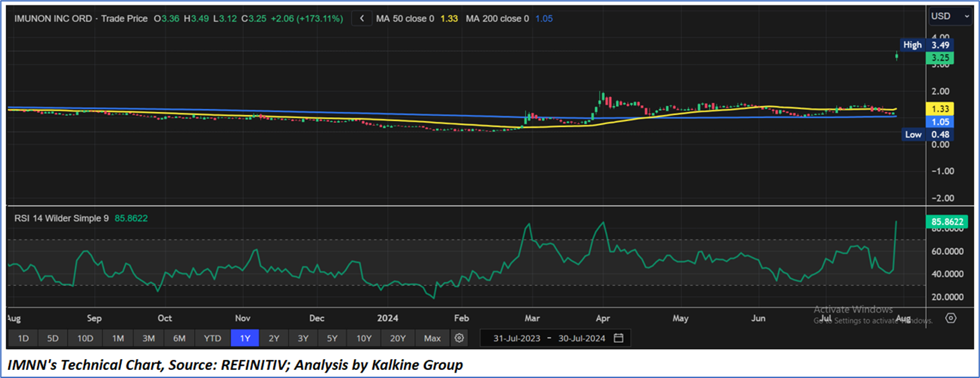Edit the end date 30-Jul-2024
980x378 pixels.
pos(582,338)
